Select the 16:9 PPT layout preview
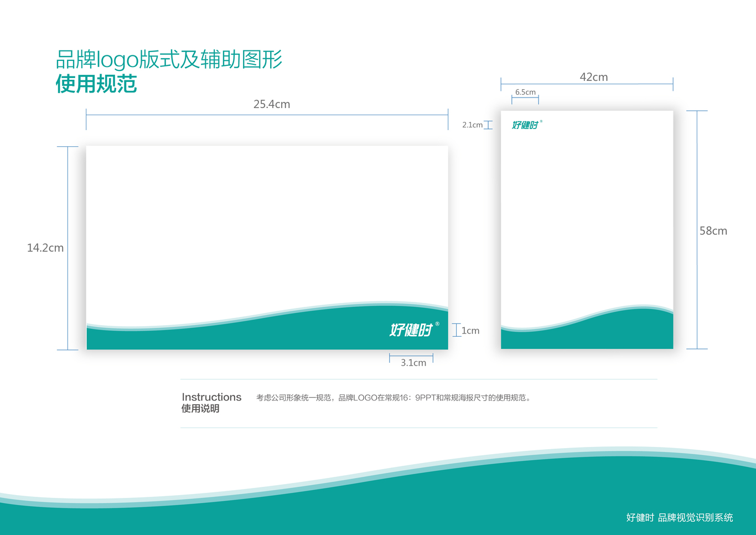 click(x=267, y=248)
